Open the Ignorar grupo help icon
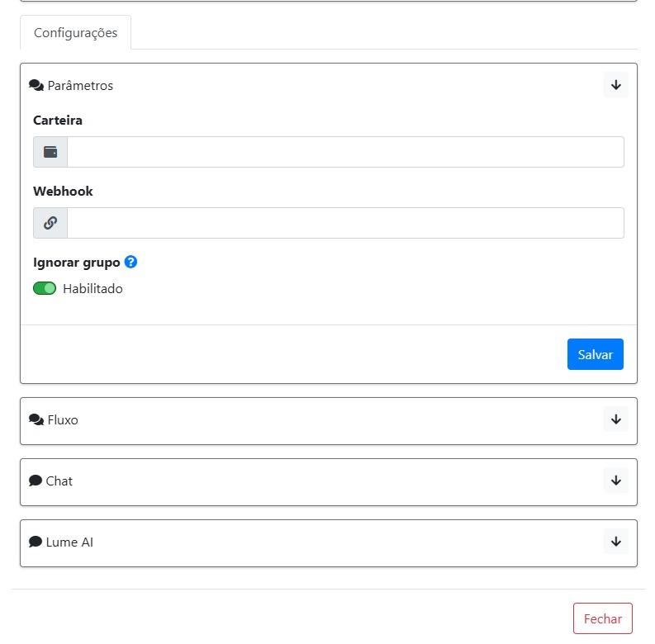Screen dimensions: 655x644 click(131, 262)
